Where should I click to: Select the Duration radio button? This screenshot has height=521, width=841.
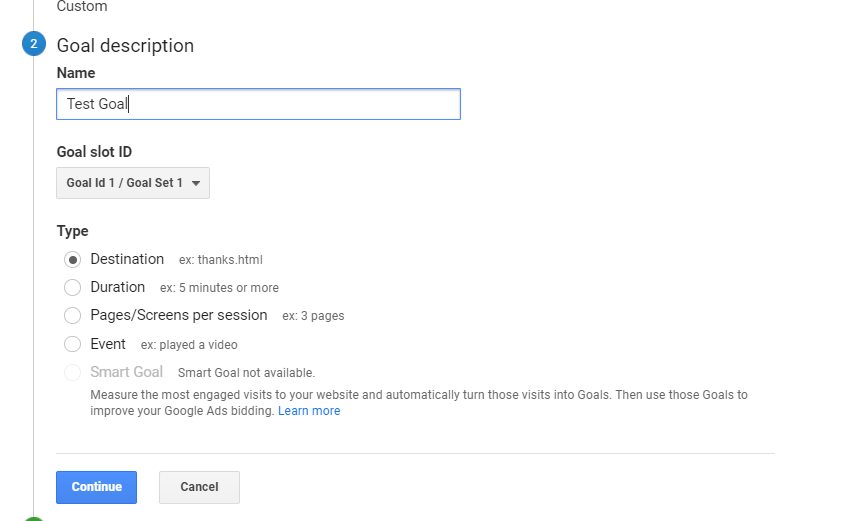pos(72,288)
